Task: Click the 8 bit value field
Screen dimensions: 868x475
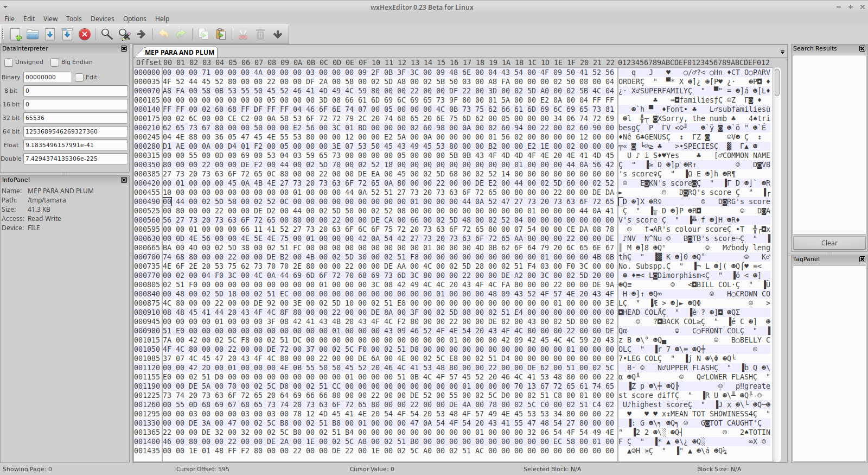Action: click(x=75, y=91)
